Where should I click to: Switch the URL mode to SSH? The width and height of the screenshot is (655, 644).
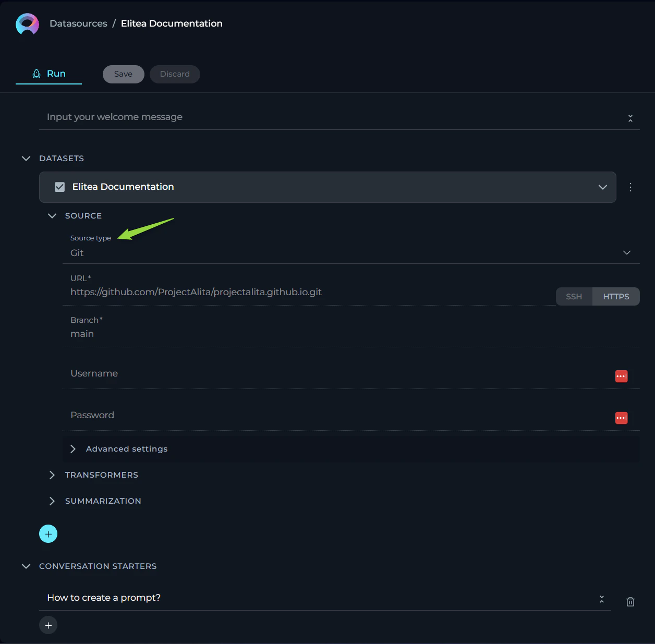coord(574,296)
